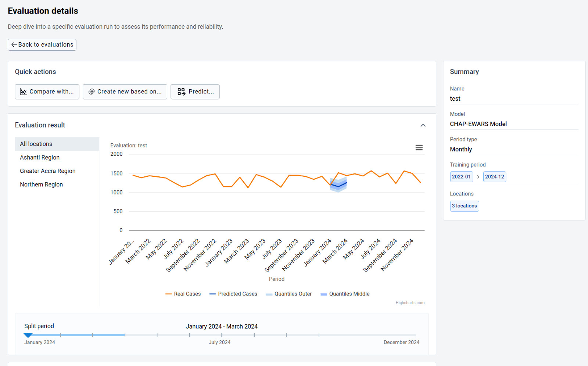Collapse the Evaluation result panel
This screenshot has height=366, width=588.
coord(423,125)
